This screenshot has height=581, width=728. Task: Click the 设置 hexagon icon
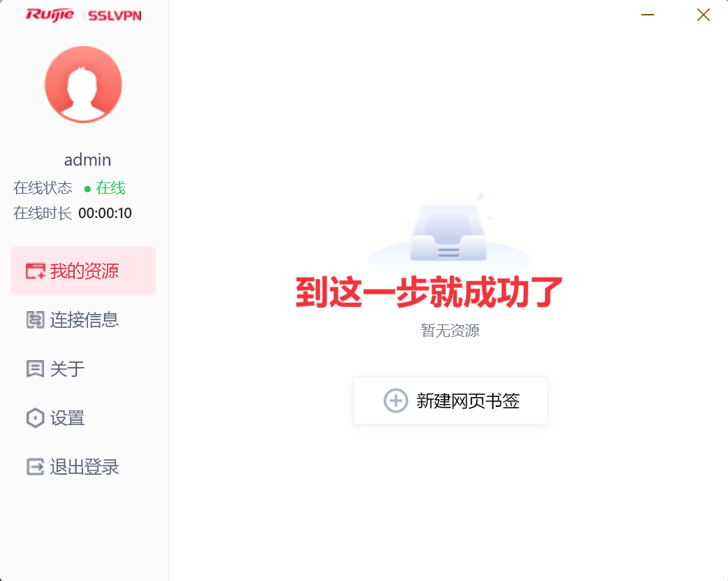pyautogui.click(x=36, y=418)
